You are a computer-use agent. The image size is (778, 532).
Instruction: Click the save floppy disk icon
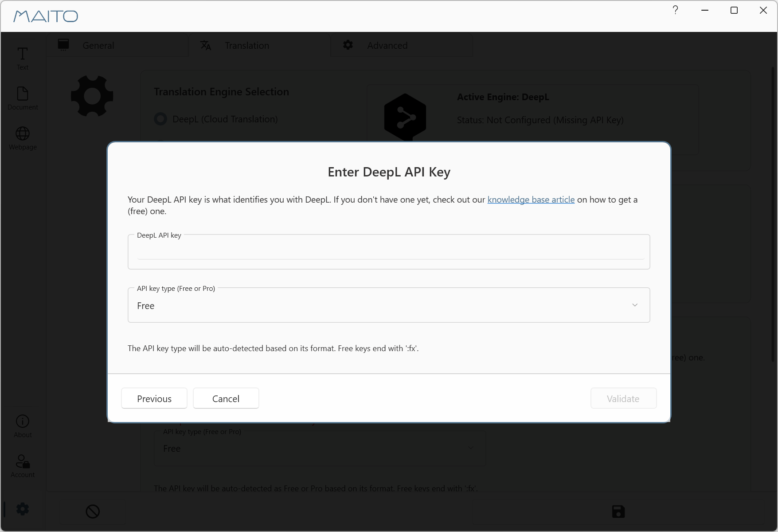[618, 512]
